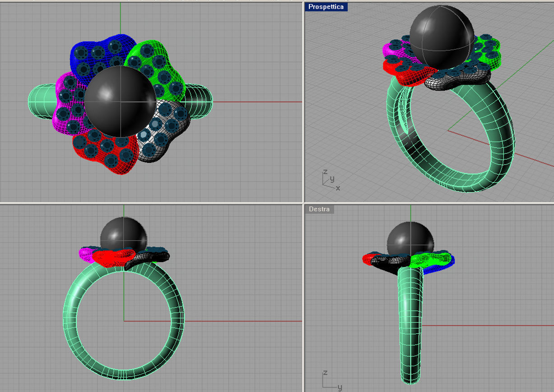
Task: Activate the Prospettica viewport title
Action: point(326,7)
